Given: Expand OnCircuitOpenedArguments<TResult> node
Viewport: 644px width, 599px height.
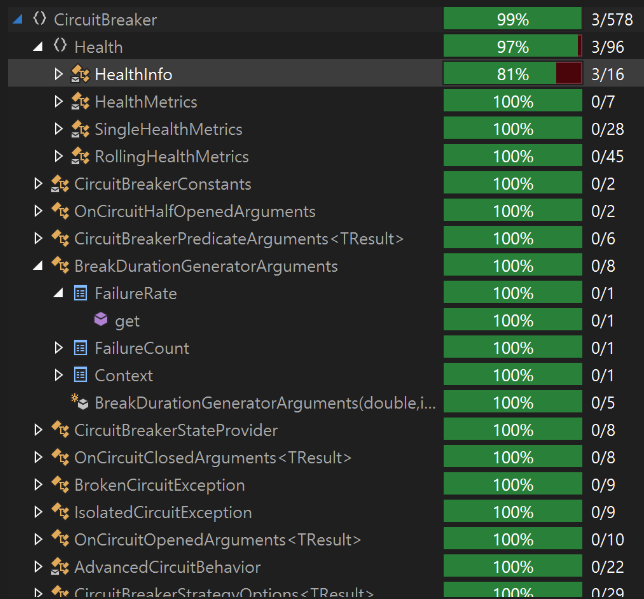Looking at the screenshot, I should coord(38,540).
